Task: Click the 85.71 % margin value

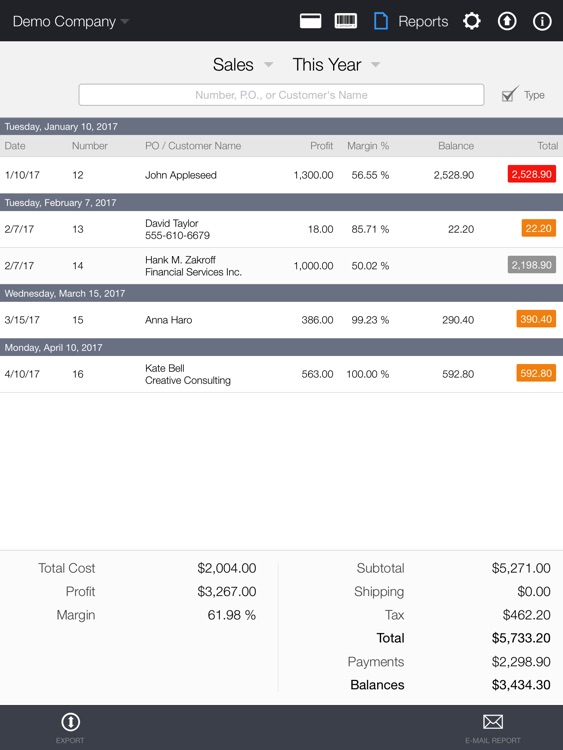Action: click(370, 229)
